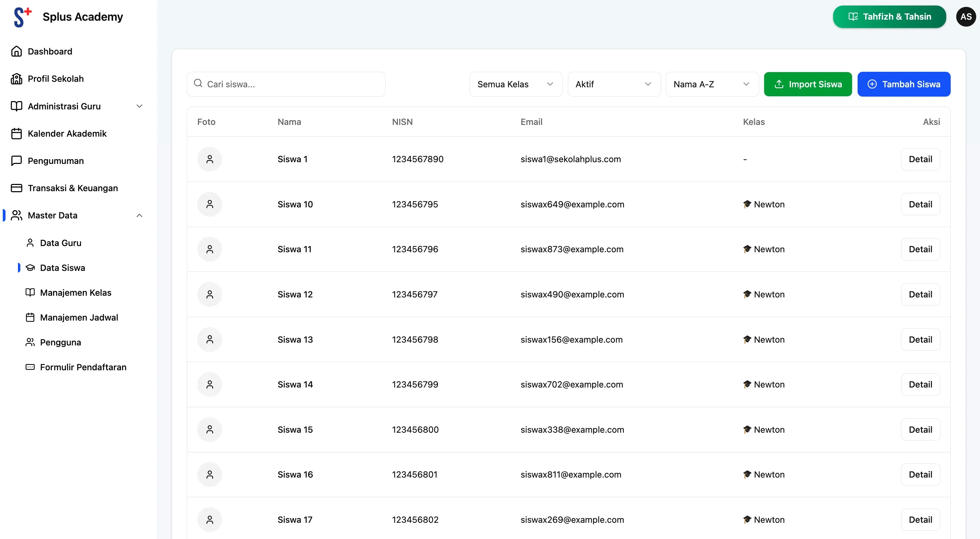
Task: Click the Data Guru person icon
Action: pos(30,243)
